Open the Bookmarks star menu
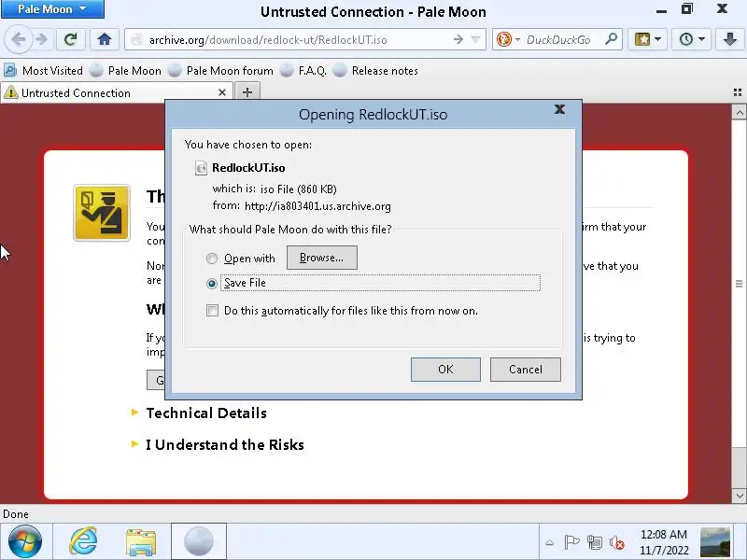This screenshot has width=747, height=560. pos(647,39)
